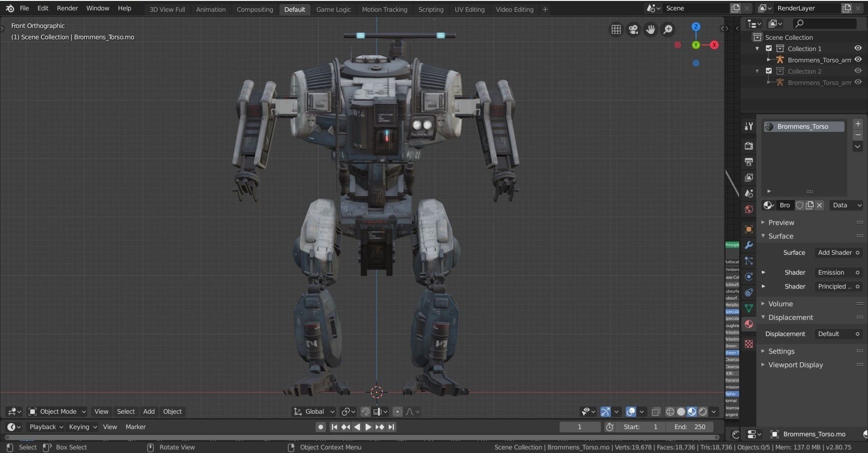868x453 pixels.
Task: Open the View Layer properties tab
Action: click(x=749, y=177)
